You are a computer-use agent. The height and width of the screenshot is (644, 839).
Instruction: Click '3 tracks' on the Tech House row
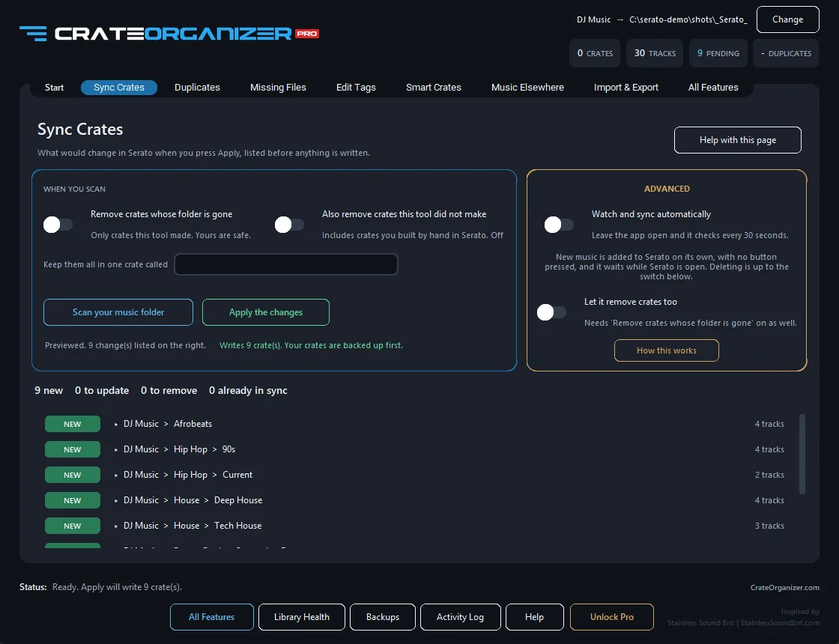tap(769, 526)
